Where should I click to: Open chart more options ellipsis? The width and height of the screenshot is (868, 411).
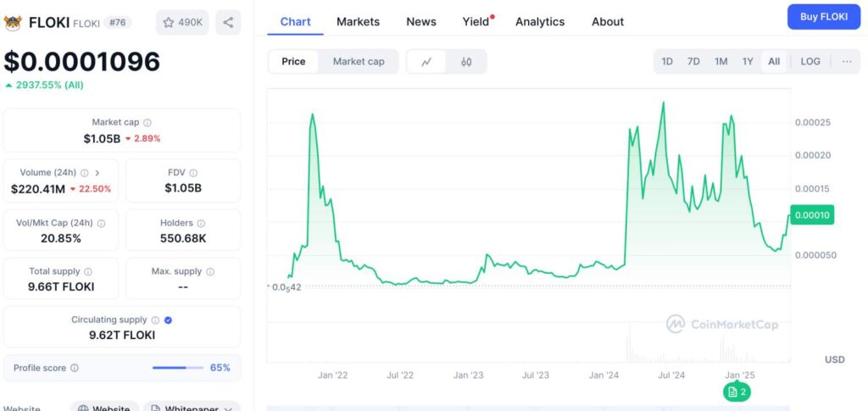point(847,61)
